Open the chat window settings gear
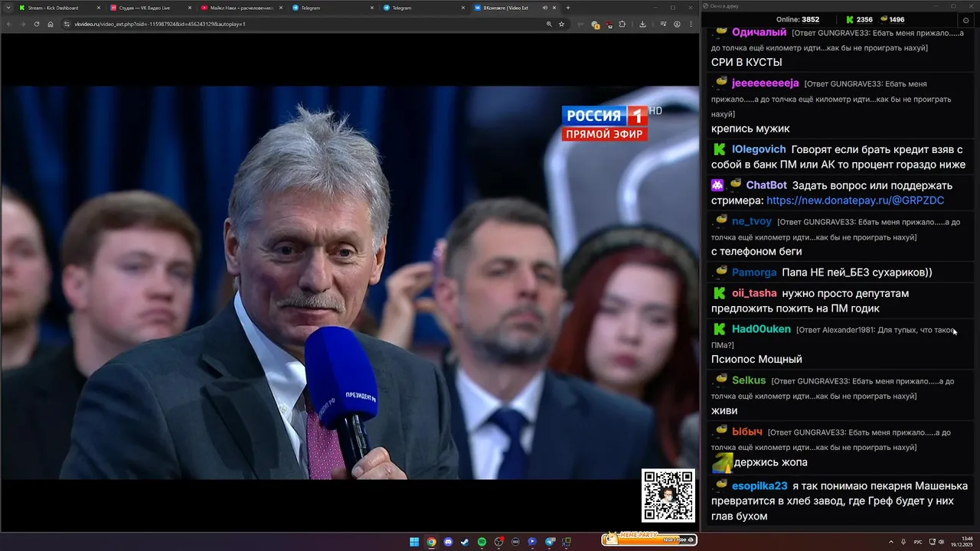The width and height of the screenshot is (980, 551). click(965, 20)
